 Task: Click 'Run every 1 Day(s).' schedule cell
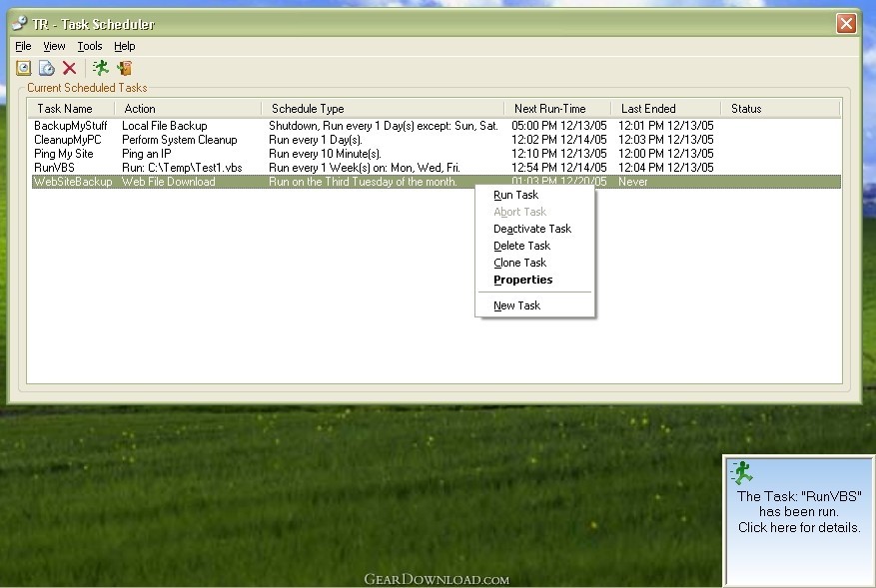point(315,140)
